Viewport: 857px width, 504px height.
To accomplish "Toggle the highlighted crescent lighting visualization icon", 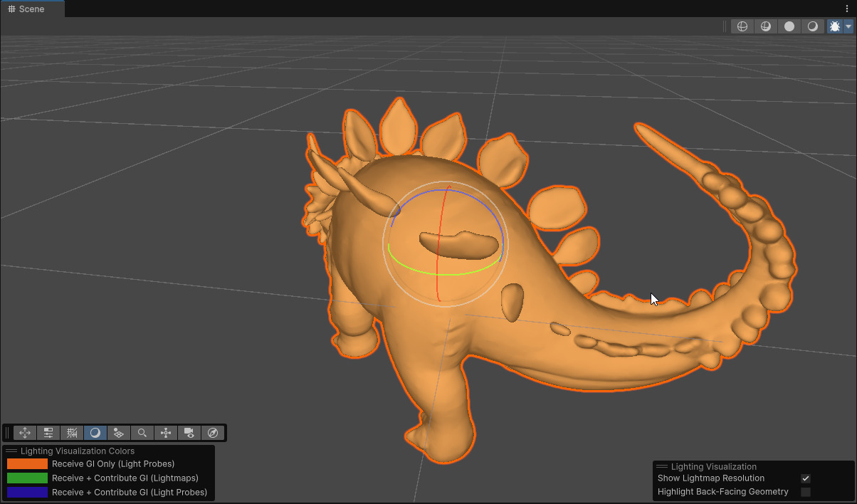I will point(95,433).
